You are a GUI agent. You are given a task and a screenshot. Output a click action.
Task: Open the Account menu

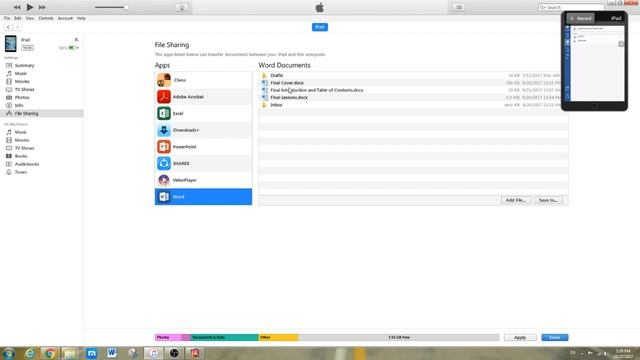click(x=65, y=18)
